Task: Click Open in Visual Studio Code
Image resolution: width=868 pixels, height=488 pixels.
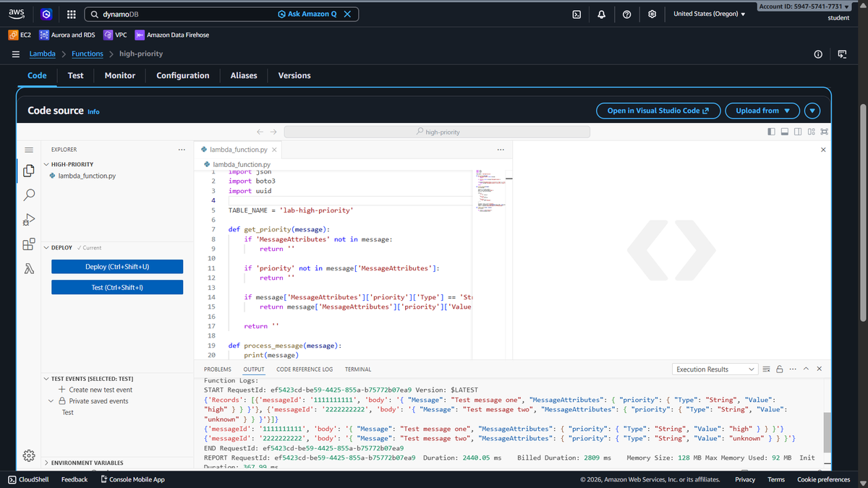Action: [658, 111]
